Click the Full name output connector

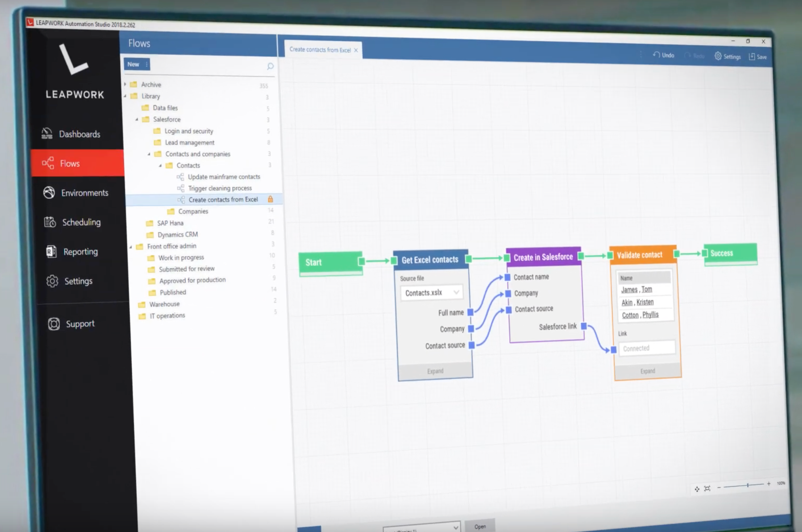470,312
